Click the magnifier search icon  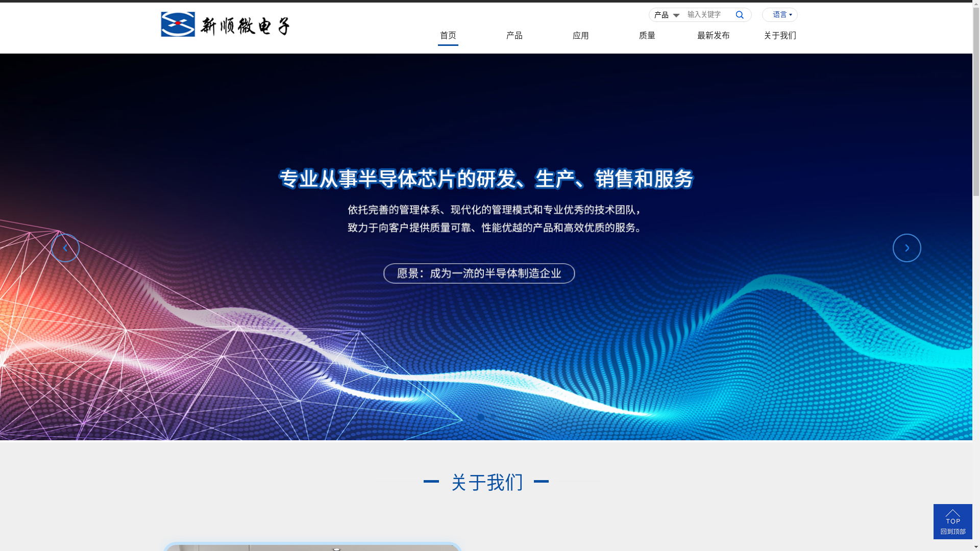(740, 15)
